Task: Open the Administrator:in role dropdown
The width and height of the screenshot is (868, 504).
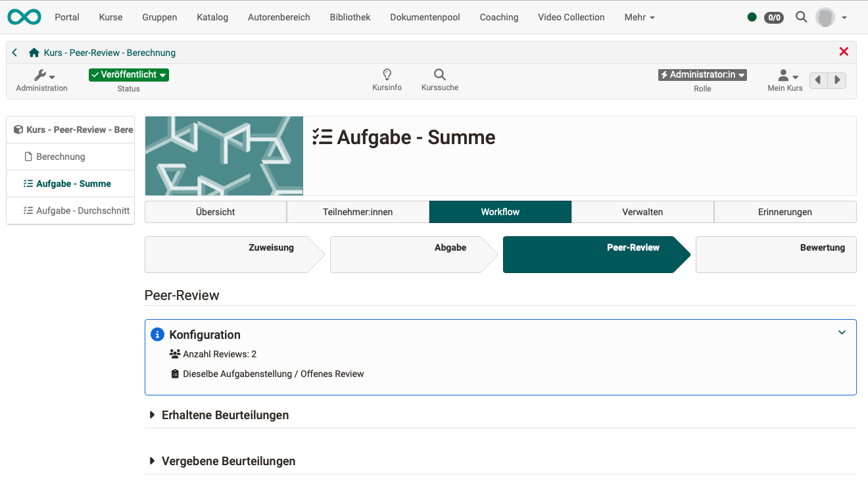Action: pyautogui.click(x=702, y=74)
